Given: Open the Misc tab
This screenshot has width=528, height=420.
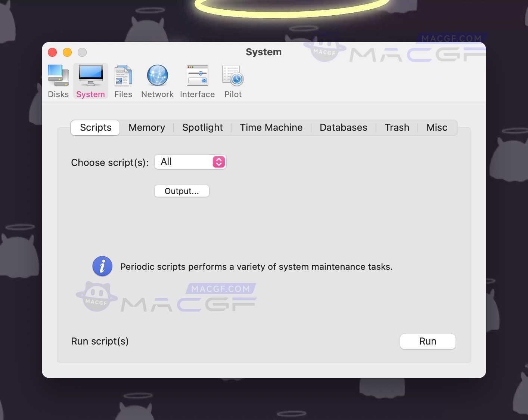Looking at the screenshot, I should [437, 127].
